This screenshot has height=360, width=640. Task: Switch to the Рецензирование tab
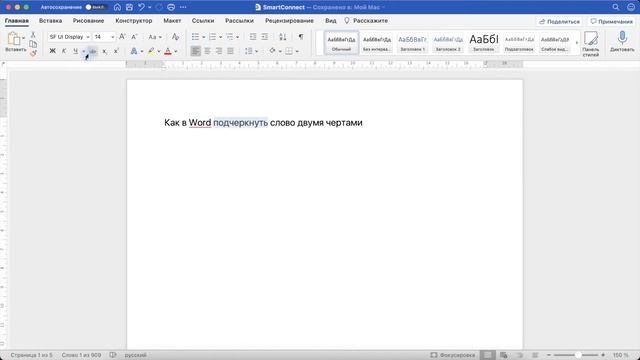coord(289,20)
